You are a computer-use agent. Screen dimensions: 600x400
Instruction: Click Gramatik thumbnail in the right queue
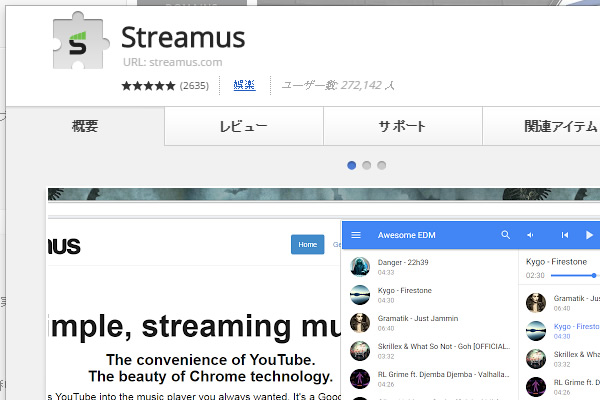[536, 303]
